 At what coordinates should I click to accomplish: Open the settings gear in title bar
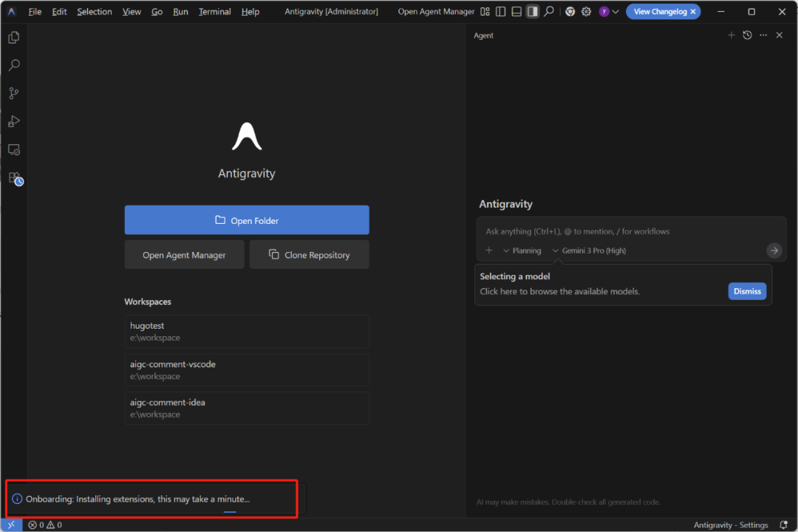(x=586, y=11)
